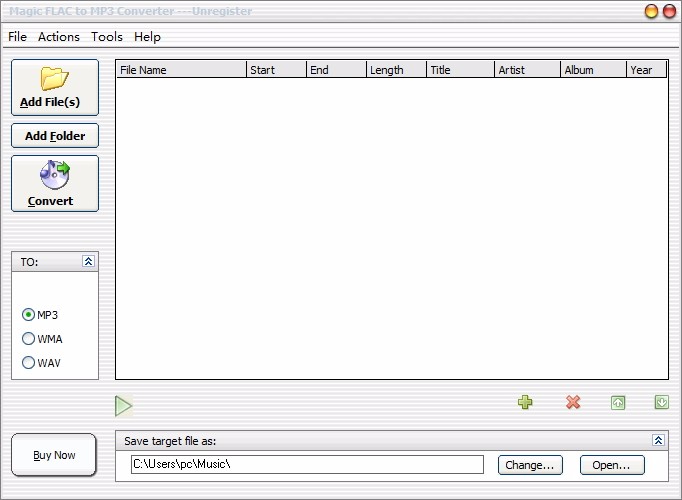Click the File Name column header
This screenshot has height=500, width=682.
pyautogui.click(x=181, y=70)
